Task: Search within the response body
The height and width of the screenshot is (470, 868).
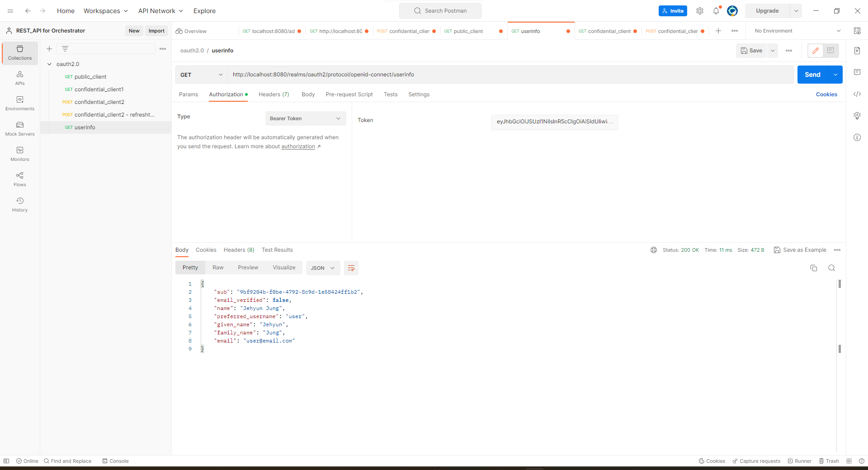Action: pyautogui.click(x=832, y=268)
